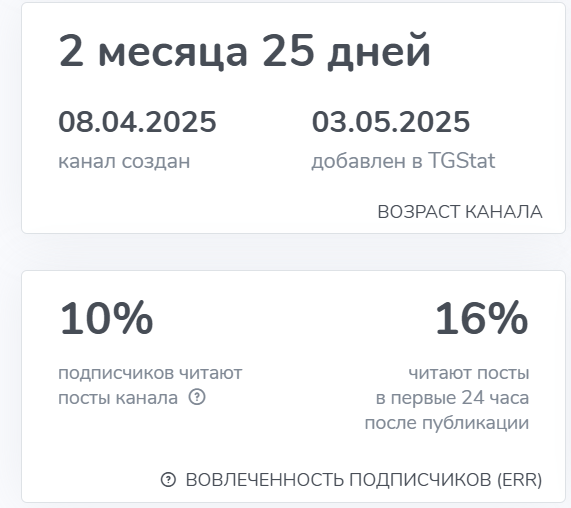The height and width of the screenshot is (508, 571).
Task: Click the 'в первые 24 часа' text
Action: pyautogui.click(x=452, y=398)
